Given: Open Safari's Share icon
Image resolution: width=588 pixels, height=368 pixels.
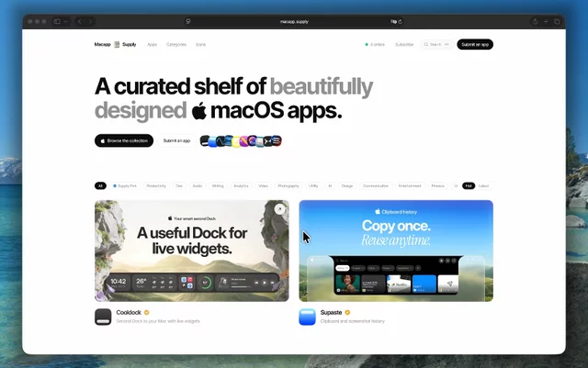Looking at the screenshot, I should tap(535, 22).
